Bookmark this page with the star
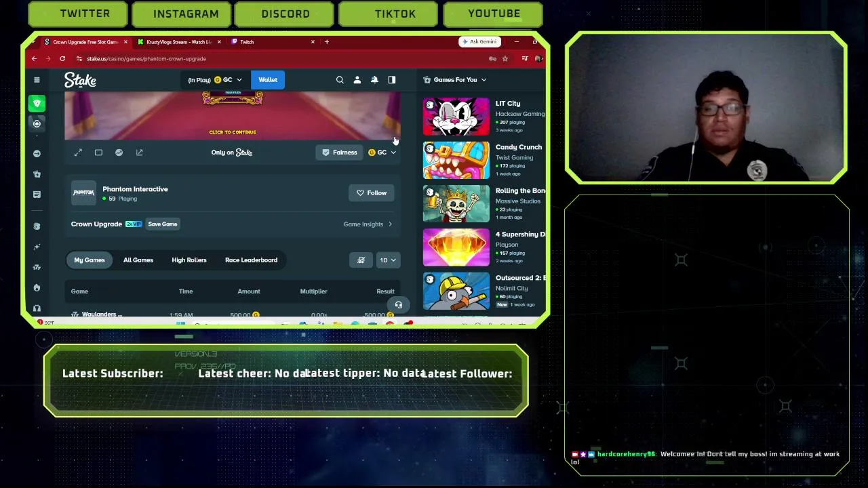The image size is (868, 488). [505, 59]
